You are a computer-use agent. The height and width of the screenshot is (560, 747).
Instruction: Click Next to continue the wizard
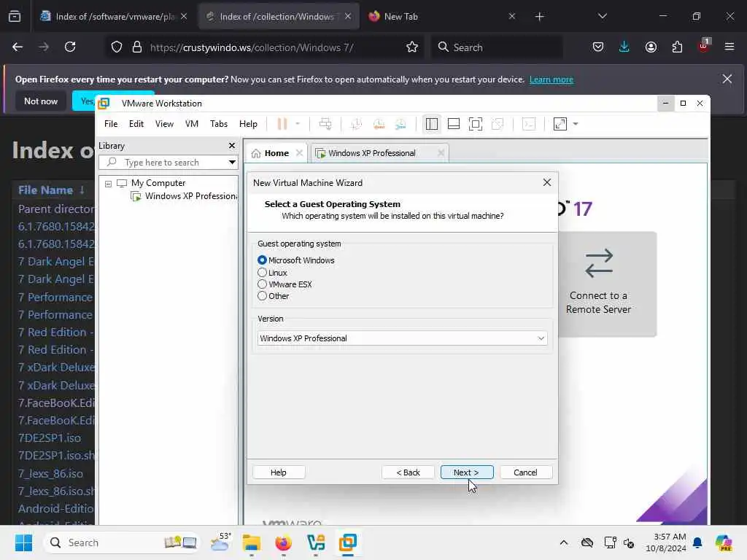click(x=467, y=472)
